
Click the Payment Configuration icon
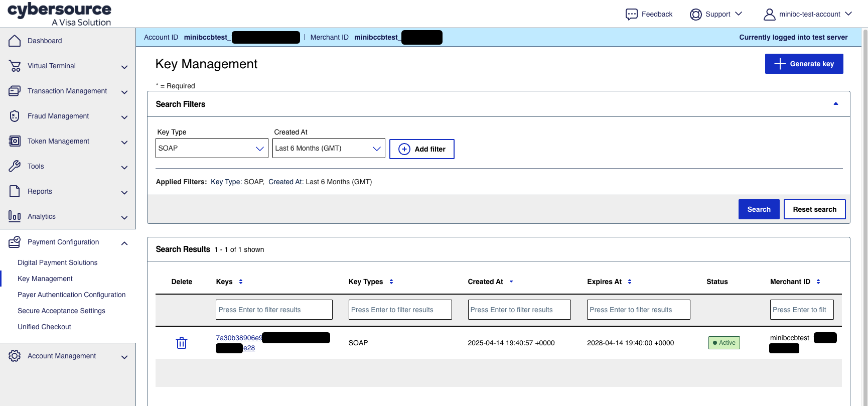coord(15,242)
